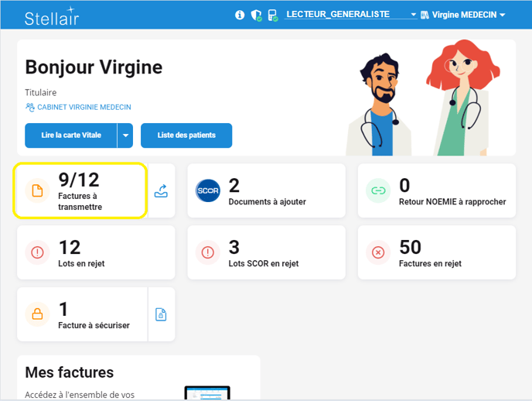This screenshot has width=532, height=401.
Task: Click the shield security status icon
Action: (256, 15)
